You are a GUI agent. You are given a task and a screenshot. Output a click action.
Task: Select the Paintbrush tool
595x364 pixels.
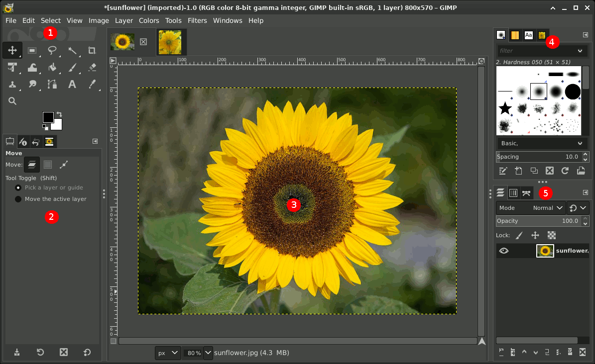[72, 67]
